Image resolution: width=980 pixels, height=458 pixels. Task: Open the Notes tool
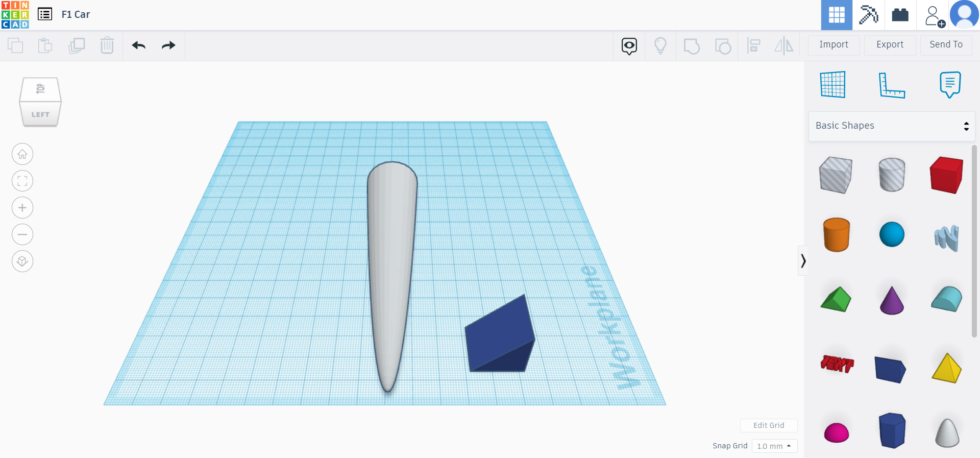[x=950, y=84]
